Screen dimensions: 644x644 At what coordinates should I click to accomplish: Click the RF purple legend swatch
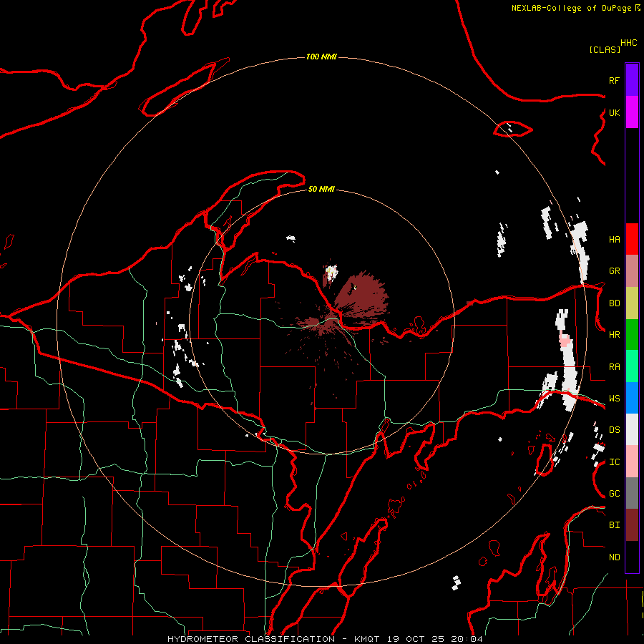632,80
